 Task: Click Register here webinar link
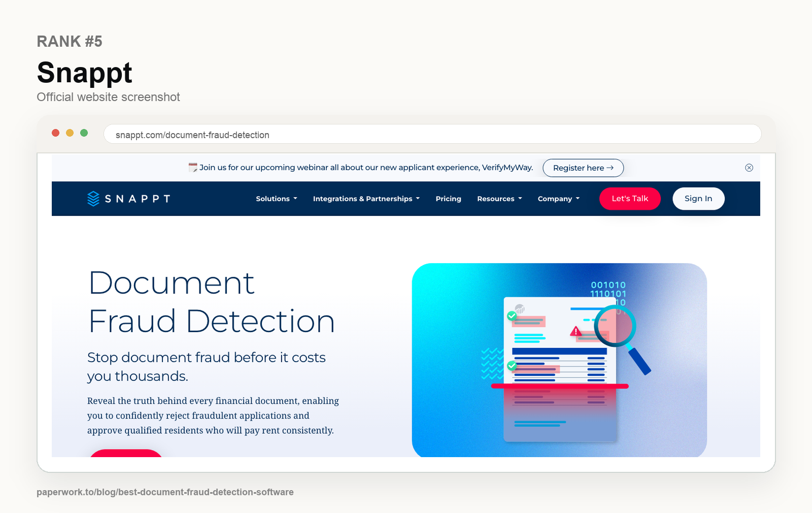[x=583, y=168]
